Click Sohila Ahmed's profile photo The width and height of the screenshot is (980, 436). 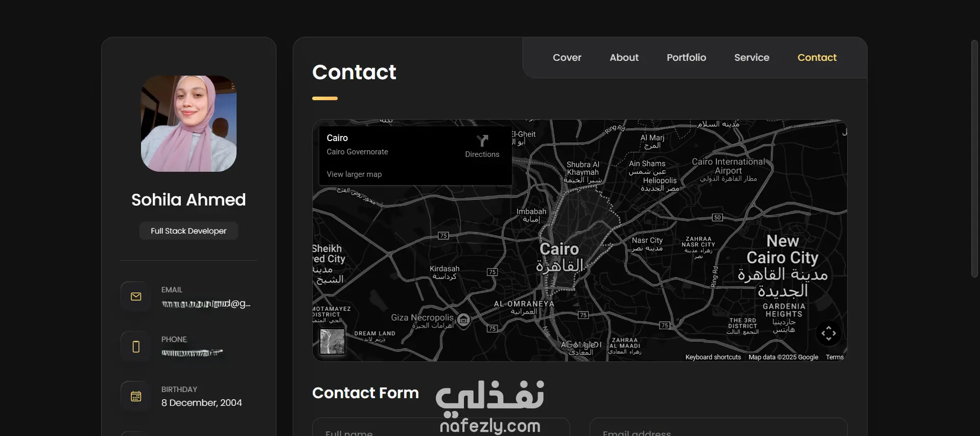[189, 124]
